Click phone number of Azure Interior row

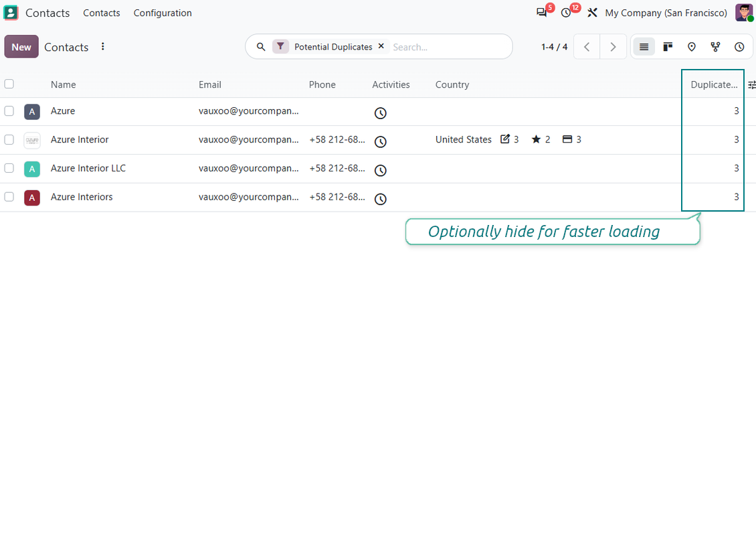(337, 139)
